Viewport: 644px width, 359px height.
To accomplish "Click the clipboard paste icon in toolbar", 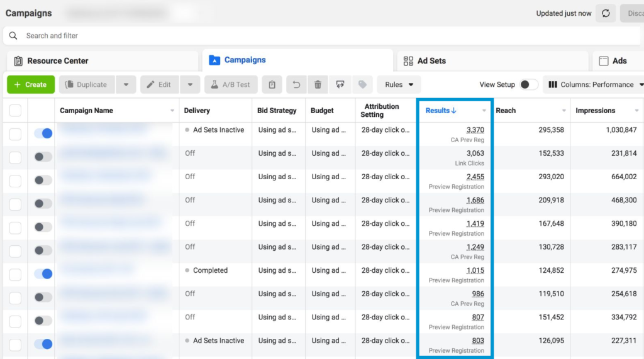I will [x=272, y=85].
